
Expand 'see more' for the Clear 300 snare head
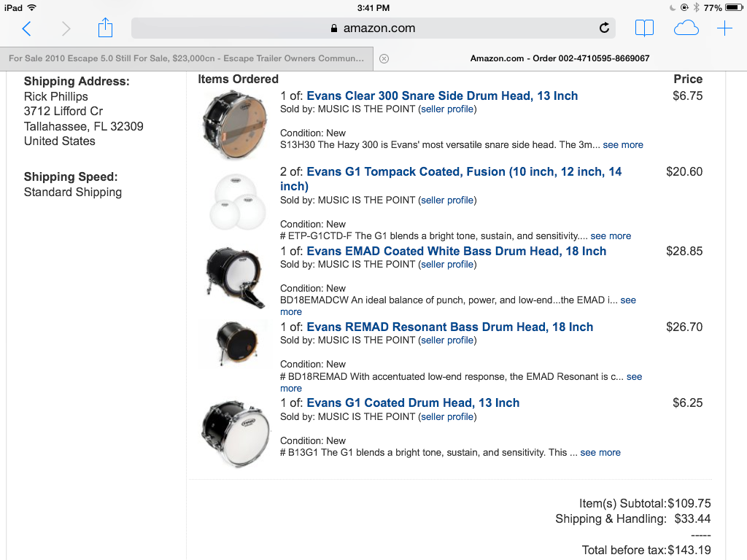pos(623,145)
